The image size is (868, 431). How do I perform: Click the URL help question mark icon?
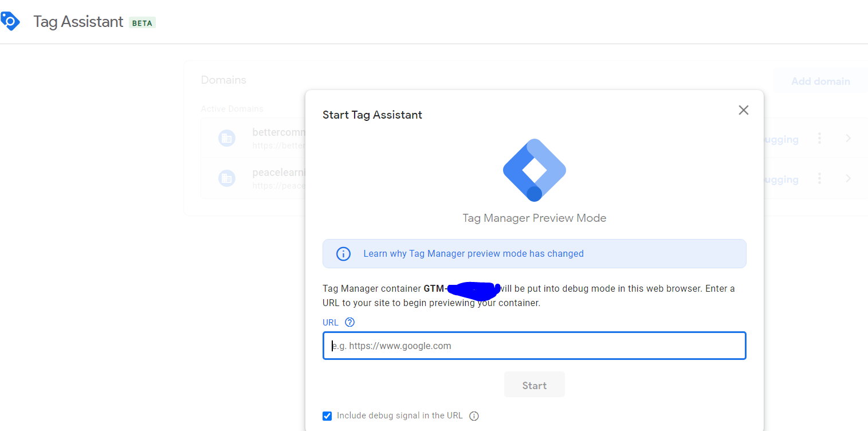point(350,322)
